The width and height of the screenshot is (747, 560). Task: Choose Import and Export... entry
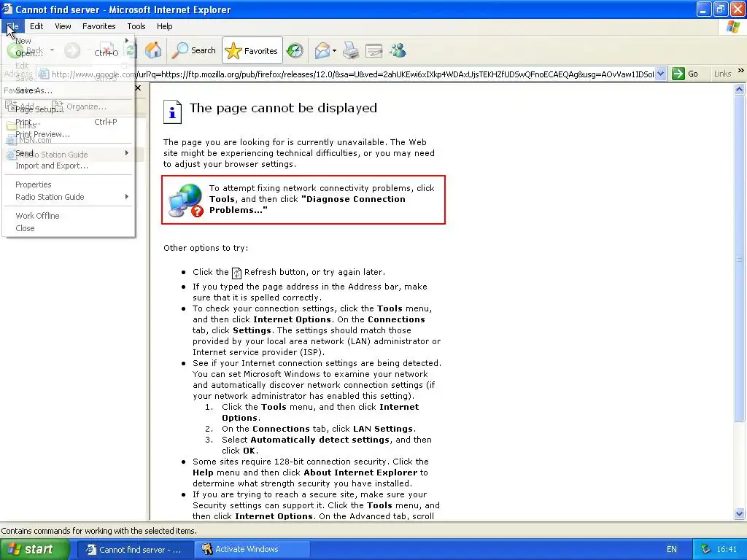pyautogui.click(x=68, y=166)
